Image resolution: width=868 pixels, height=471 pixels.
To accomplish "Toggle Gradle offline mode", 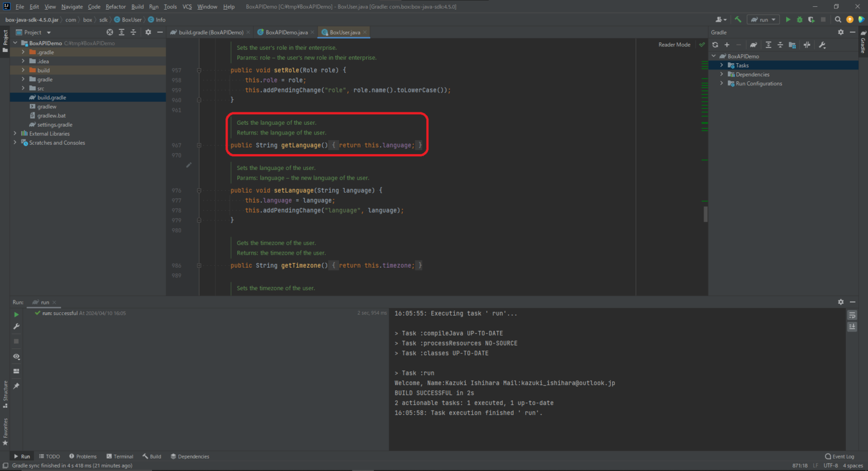I will (807, 45).
